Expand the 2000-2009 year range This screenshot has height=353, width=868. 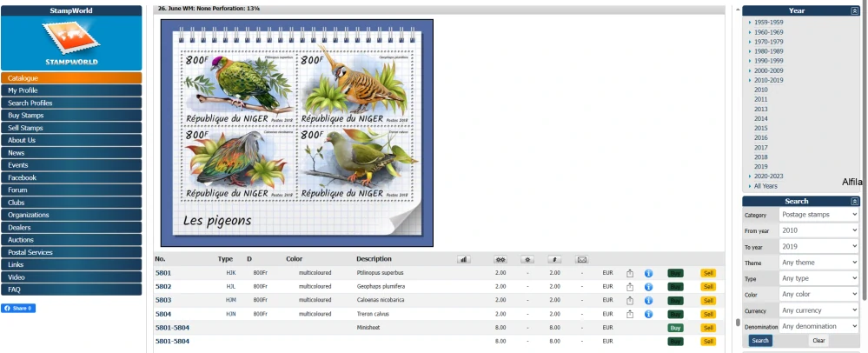[768, 70]
